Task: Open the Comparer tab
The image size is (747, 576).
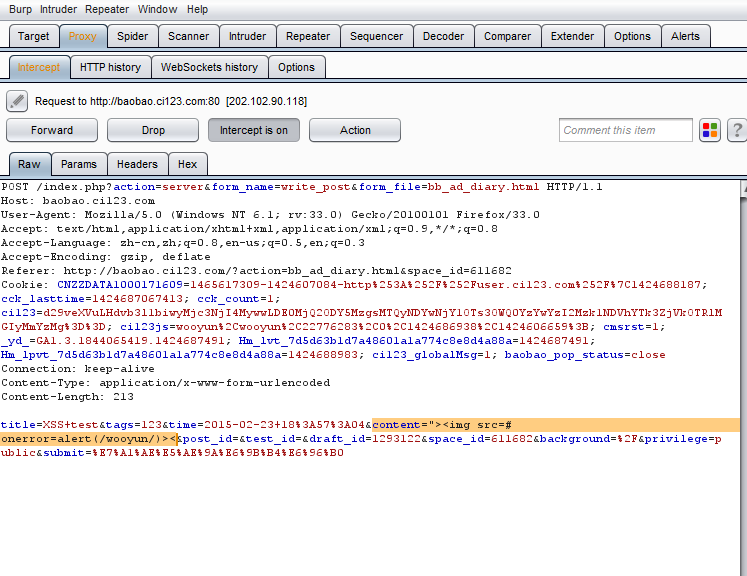Action: (507, 36)
